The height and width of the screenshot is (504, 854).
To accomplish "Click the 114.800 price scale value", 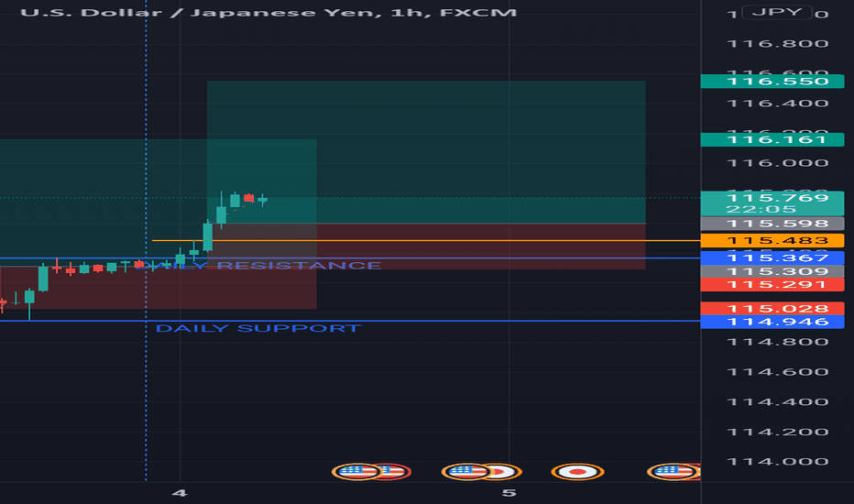I will pos(778,342).
